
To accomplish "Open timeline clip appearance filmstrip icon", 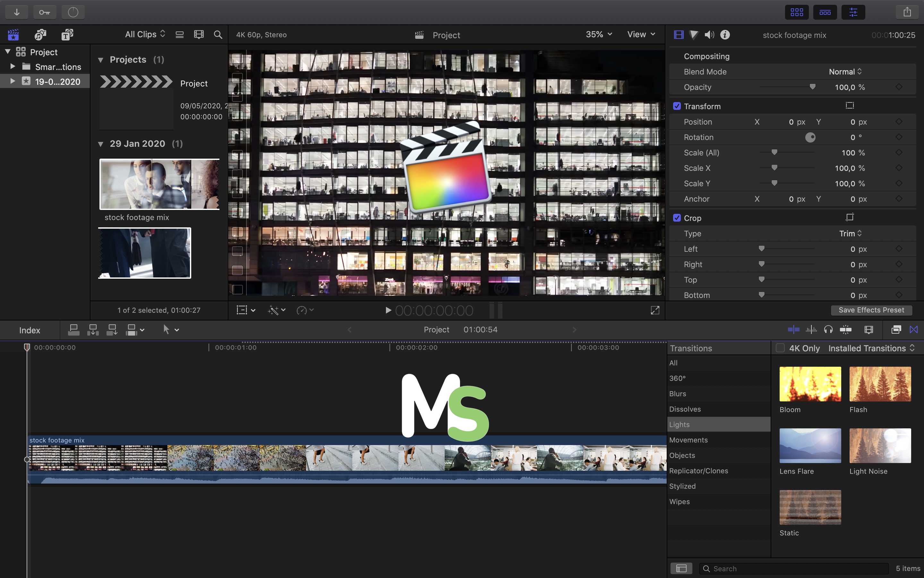I will pyautogui.click(x=868, y=329).
